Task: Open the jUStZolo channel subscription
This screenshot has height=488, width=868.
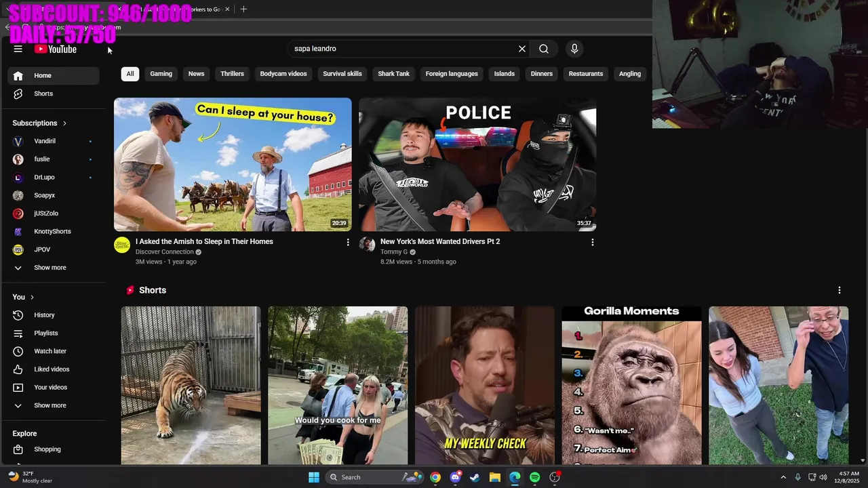Action: pyautogui.click(x=54, y=213)
